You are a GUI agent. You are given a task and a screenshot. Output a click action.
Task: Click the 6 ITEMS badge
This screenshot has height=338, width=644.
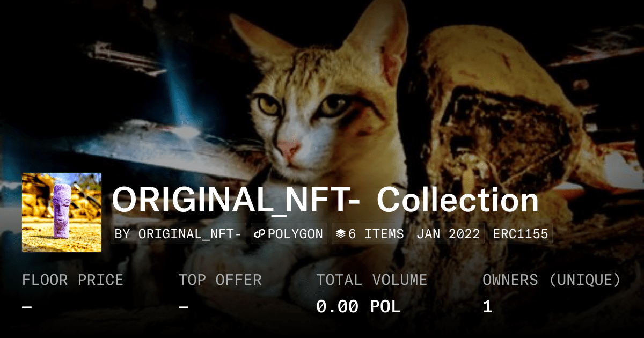pyautogui.click(x=370, y=234)
